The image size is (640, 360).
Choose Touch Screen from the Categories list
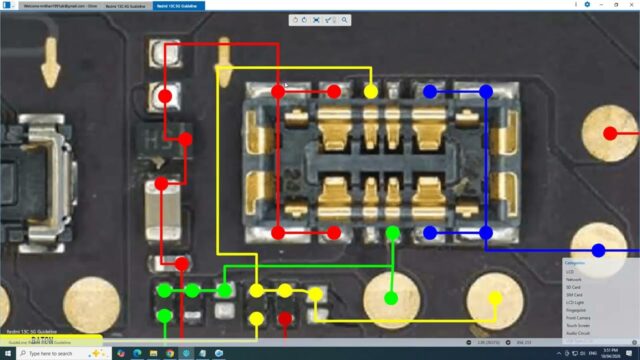coord(578,326)
